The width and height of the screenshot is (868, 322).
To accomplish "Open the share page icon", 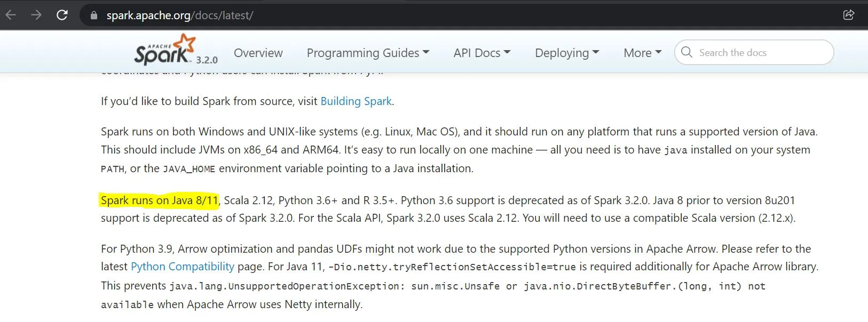I will pyautogui.click(x=848, y=15).
